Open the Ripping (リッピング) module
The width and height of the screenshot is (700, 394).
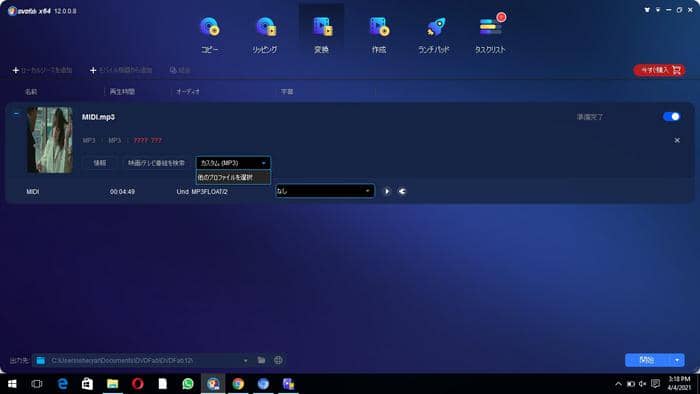(265, 35)
